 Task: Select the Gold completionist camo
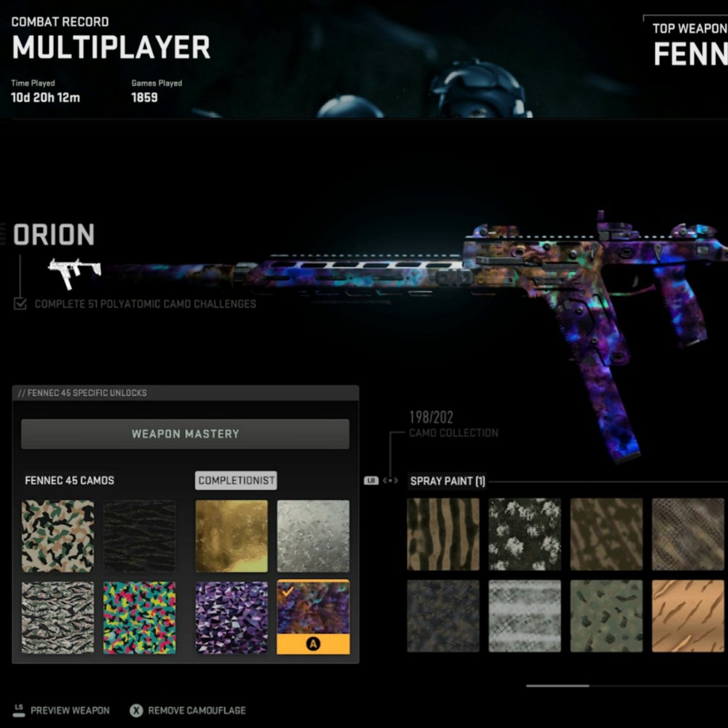[231, 536]
